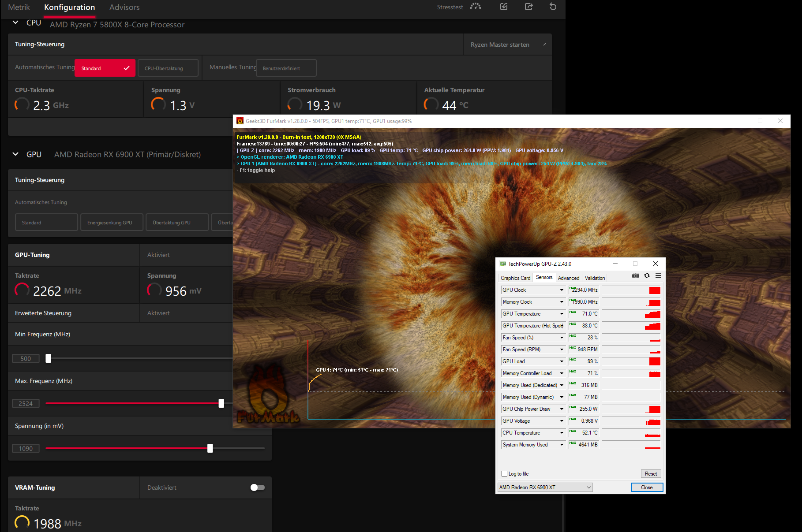Toggle the VRAM-Tuning switch
The height and width of the screenshot is (532, 802).
[258, 487]
